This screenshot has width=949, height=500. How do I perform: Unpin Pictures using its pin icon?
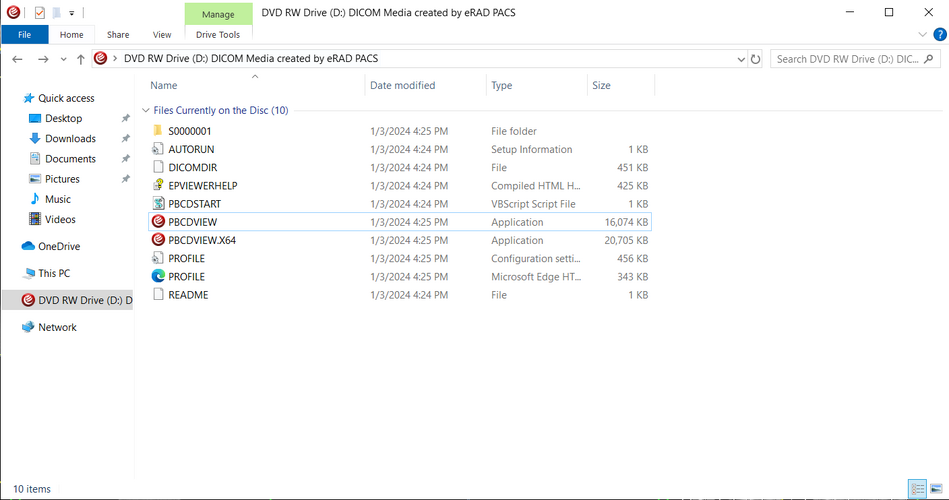pos(125,179)
